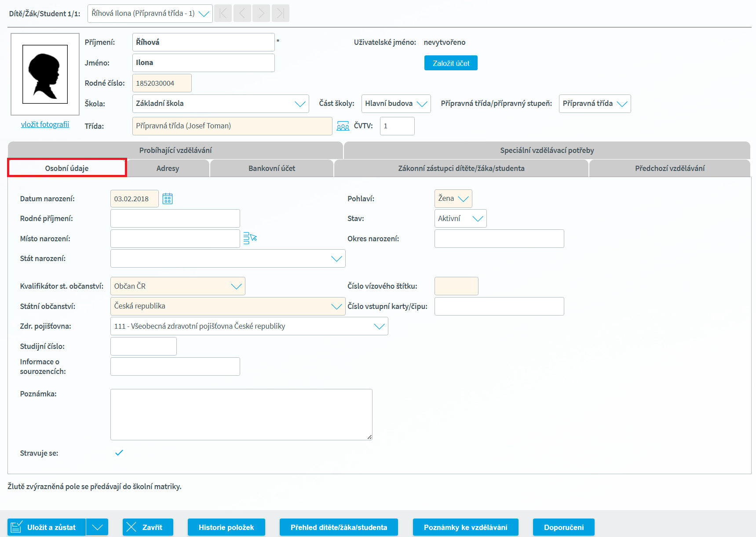Screen dimensions: 756x537
Task: Go to previous student record arrow
Action: coord(242,14)
